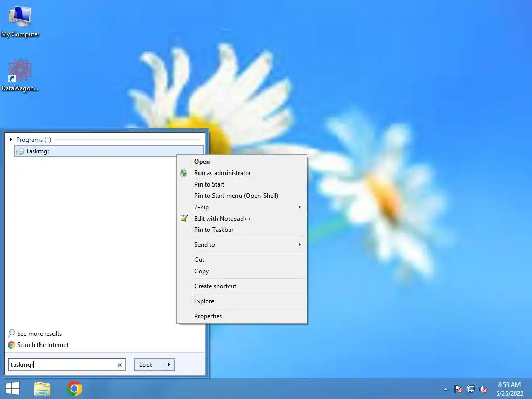Select the DataWagon desktop shortcut

[x=20, y=75]
